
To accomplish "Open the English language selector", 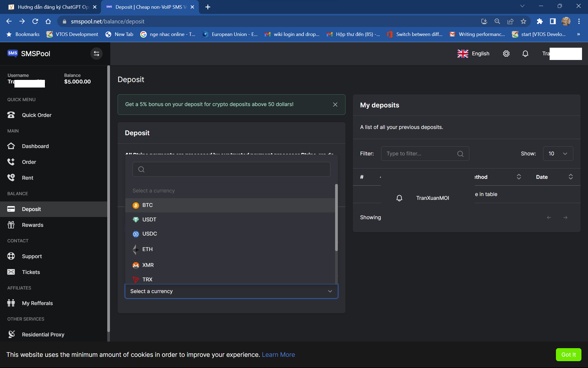I will (x=473, y=54).
